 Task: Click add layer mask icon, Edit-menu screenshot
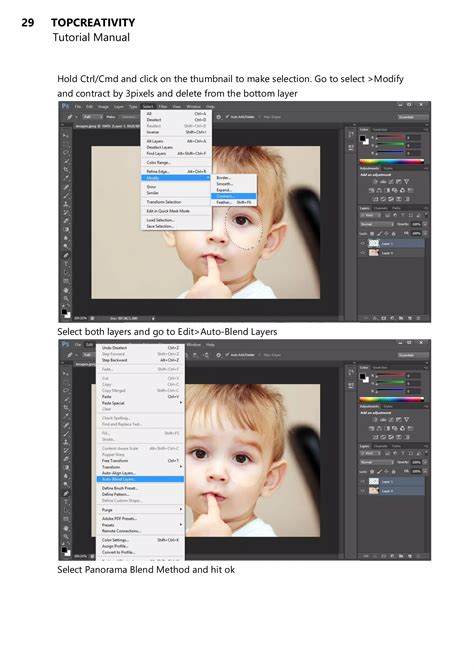[x=383, y=556]
